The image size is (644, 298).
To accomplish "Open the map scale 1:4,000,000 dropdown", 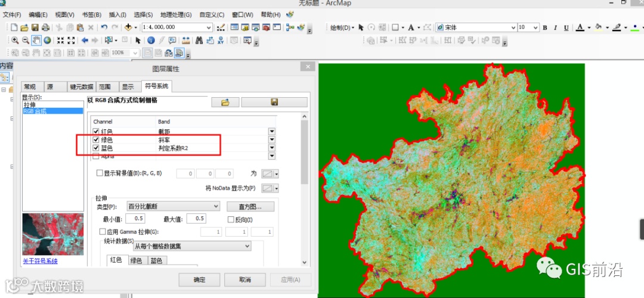I will pos(209,27).
